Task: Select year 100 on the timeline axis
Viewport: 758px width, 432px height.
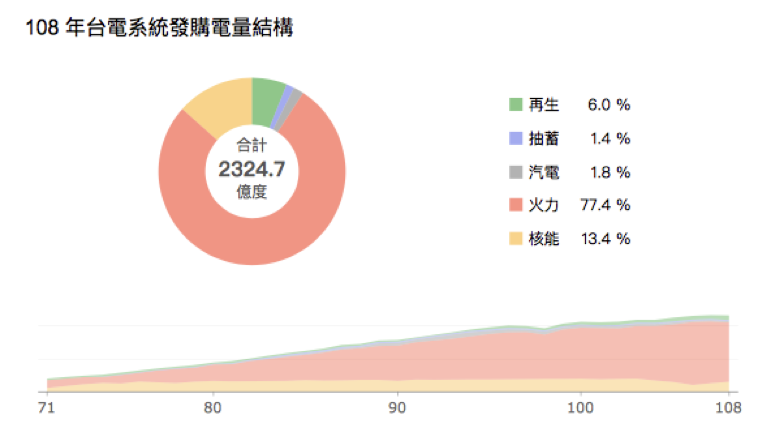Action: [x=581, y=407]
